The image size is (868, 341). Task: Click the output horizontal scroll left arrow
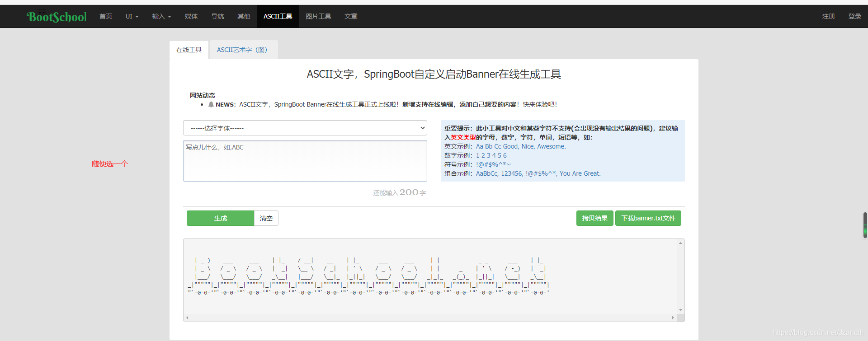click(x=187, y=318)
